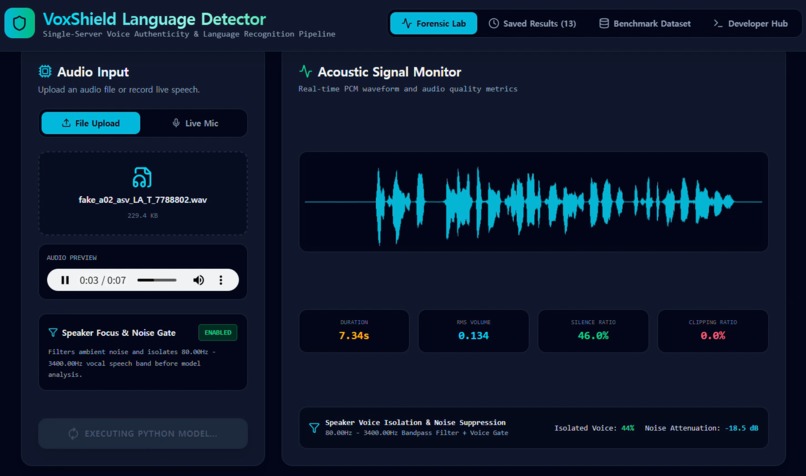
Task: Click the VoxShield shield logo icon
Action: click(x=20, y=23)
